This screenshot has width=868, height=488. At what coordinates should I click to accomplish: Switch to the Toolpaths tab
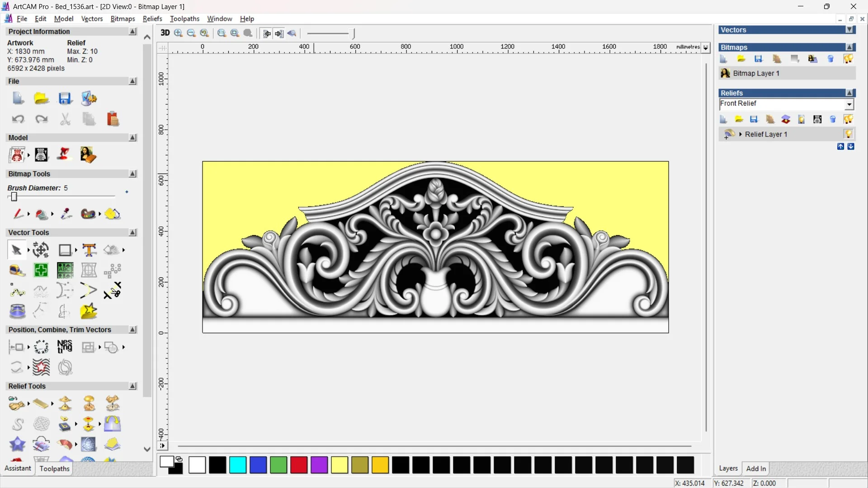[x=54, y=469]
